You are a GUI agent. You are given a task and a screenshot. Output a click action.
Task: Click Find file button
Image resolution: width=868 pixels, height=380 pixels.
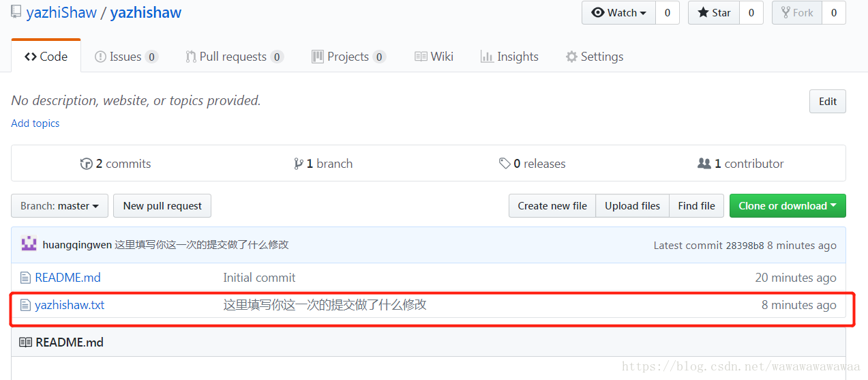[x=696, y=206]
